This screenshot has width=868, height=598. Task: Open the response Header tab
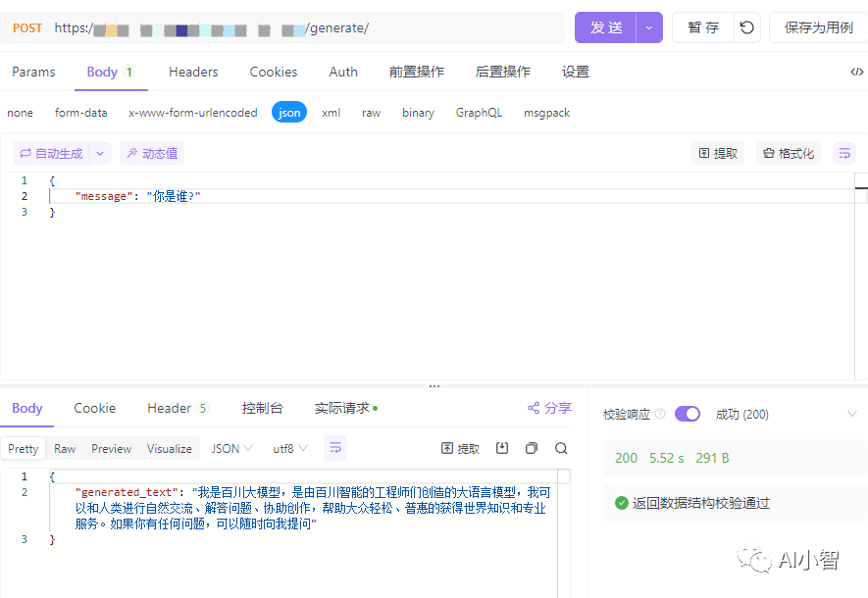tap(178, 408)
